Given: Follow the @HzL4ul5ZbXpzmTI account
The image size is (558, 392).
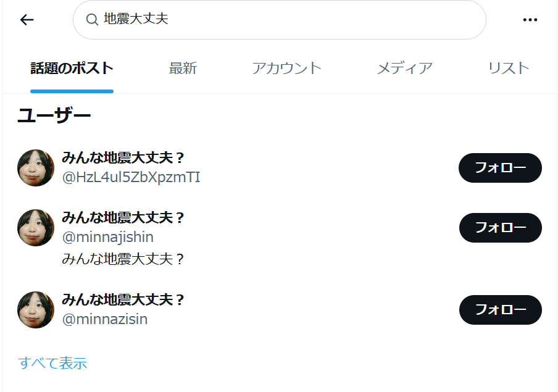Looking at the screenshot, I should tap(500, 168).
